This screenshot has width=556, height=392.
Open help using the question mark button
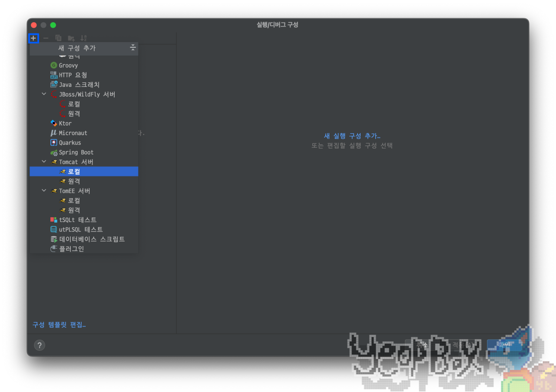(40, 345)
